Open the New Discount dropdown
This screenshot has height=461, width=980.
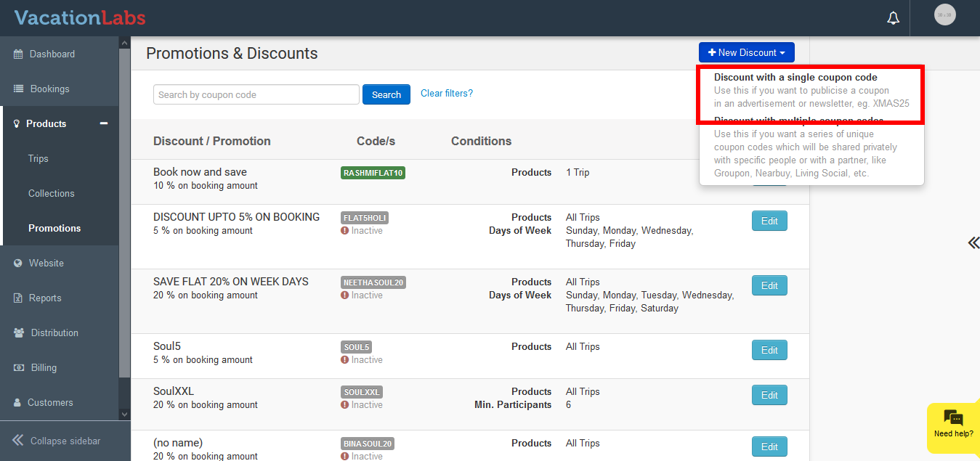click(x=746, y=53)
